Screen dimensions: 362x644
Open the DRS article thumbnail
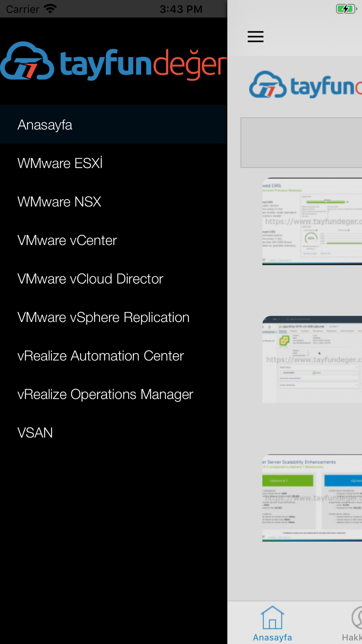point(312,221)
